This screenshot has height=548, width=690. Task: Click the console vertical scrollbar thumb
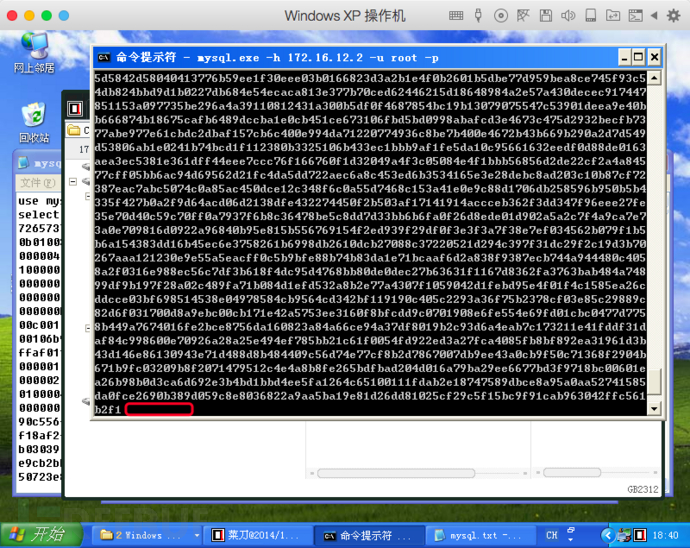pyautogui.click(x=654, y=382)
